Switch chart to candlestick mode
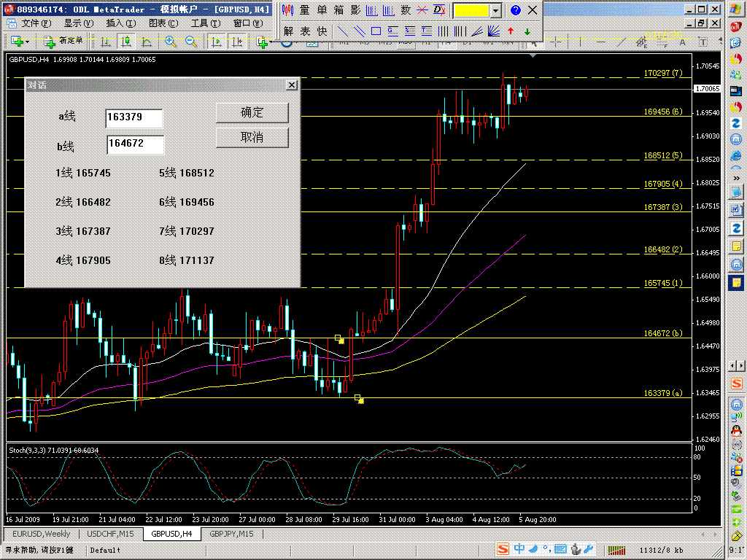The width and height of the screenshot is (747, 560). pyautogui.click(x=126, y=42)
